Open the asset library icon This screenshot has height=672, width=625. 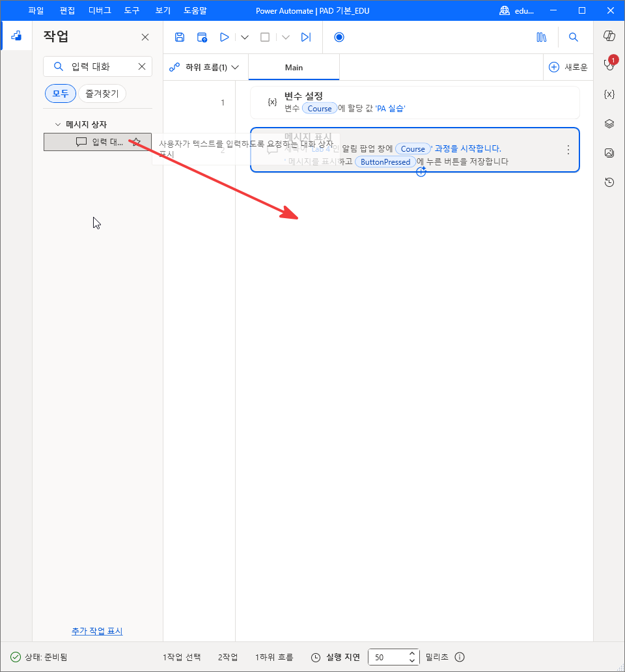tap(542, 37)
